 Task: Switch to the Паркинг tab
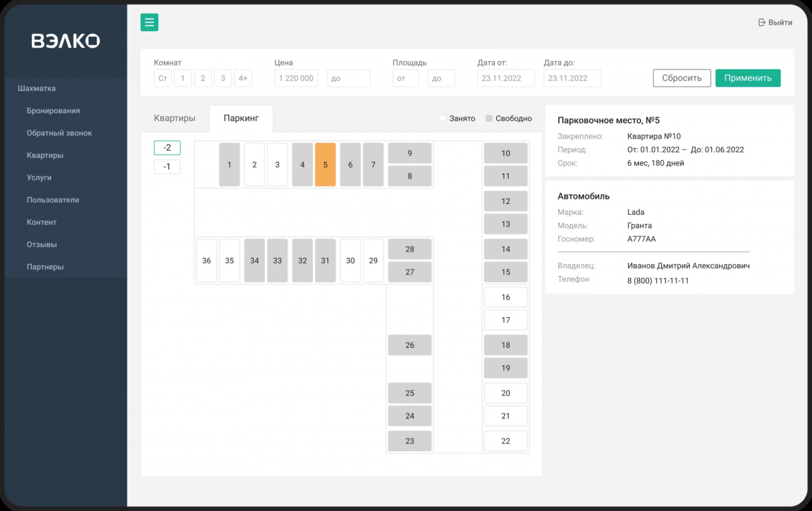coord(241,118)
